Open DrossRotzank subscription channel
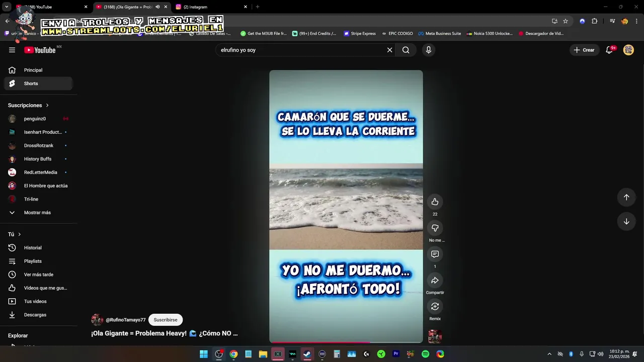Viewport: 644px width, 362px height. [x=38, y=145]
